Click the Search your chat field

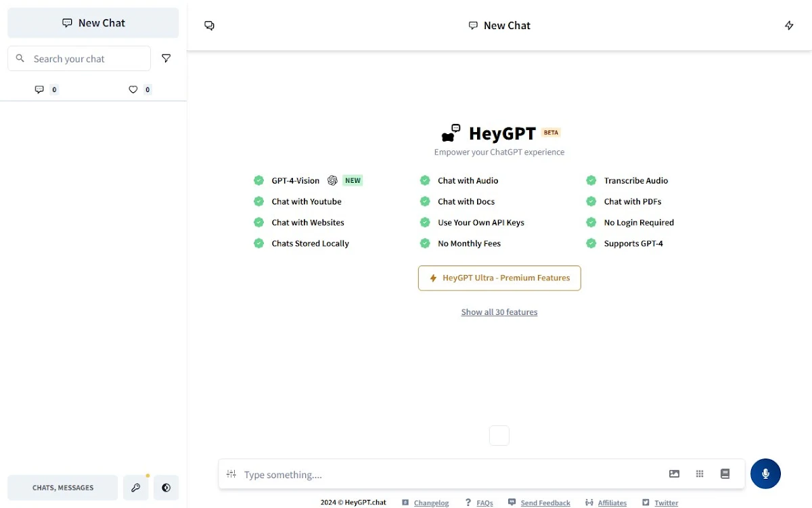point(79,59)
